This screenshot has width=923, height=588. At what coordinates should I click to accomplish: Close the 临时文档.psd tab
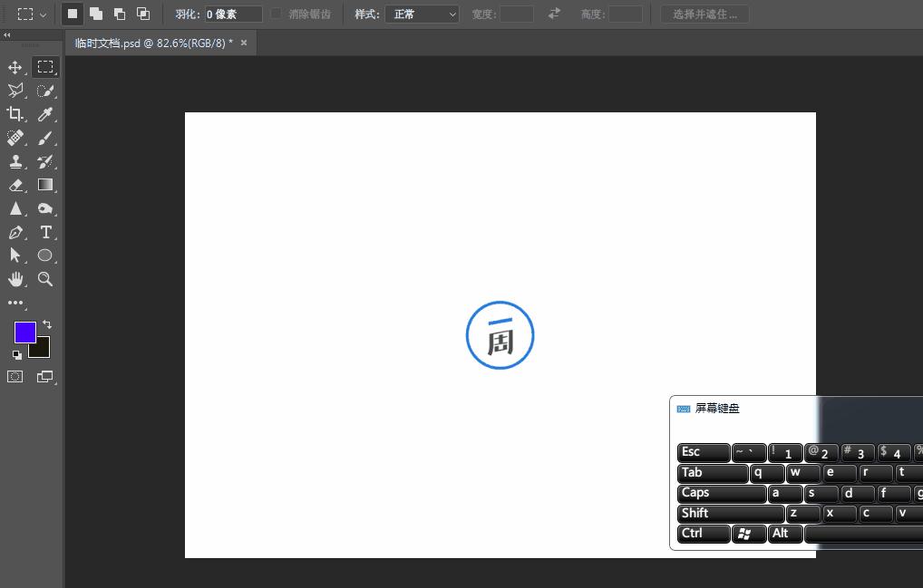coord(244,43)
